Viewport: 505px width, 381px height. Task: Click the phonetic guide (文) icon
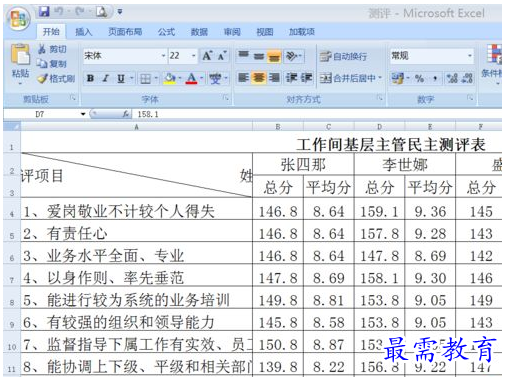(x=215, y=79)
